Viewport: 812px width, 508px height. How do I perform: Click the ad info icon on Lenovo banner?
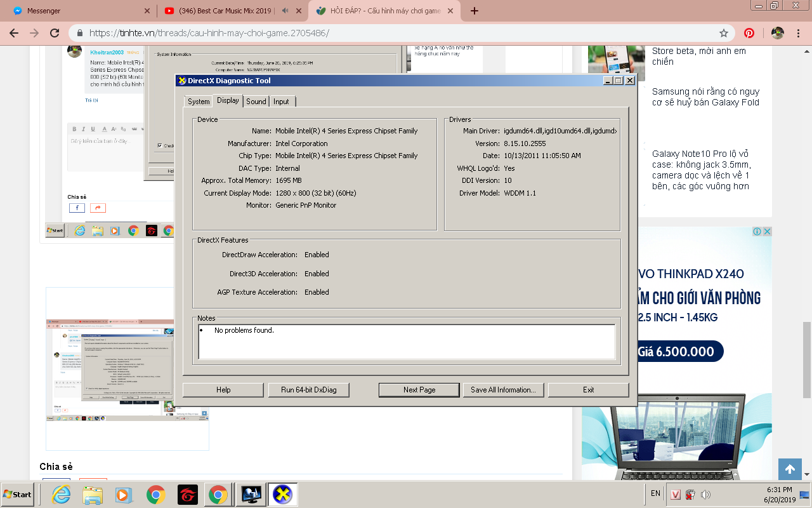(x=757, y=232)
